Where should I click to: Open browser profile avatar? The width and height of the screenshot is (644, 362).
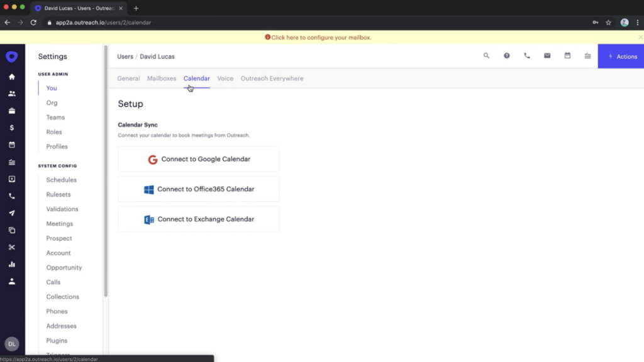(625, 23)
